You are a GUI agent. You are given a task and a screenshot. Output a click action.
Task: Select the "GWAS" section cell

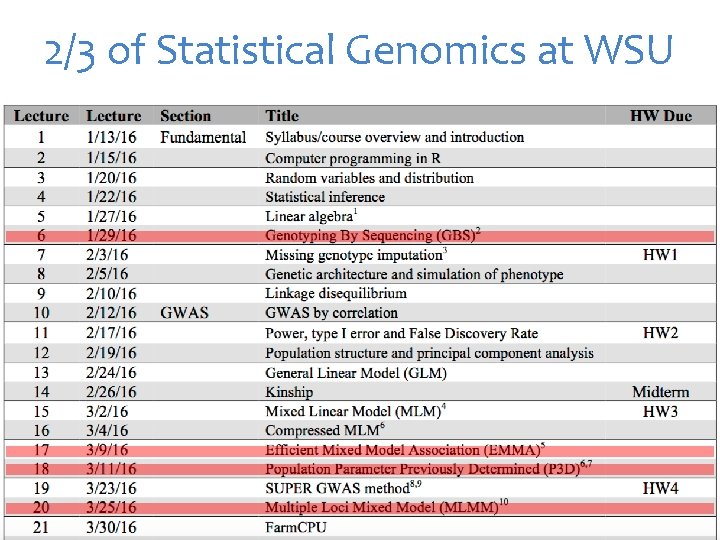pyautogui.click(x=184, y=313)
